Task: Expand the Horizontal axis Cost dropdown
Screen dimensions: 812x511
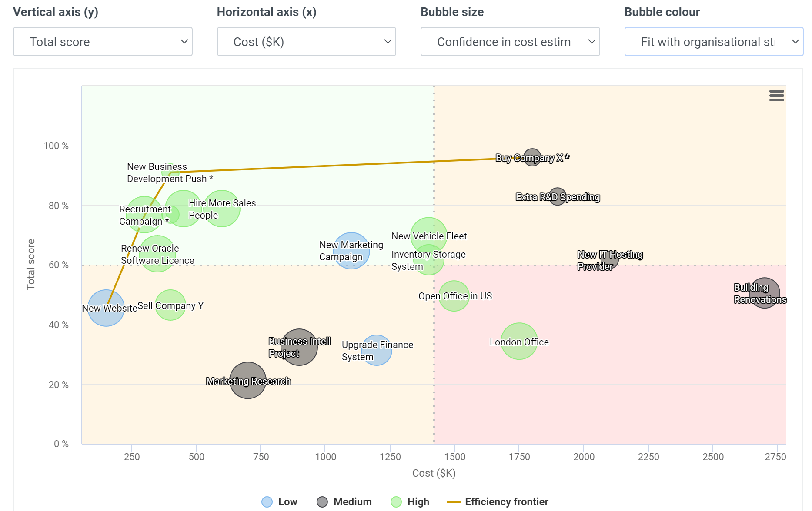Action: [x=306, y=42]
